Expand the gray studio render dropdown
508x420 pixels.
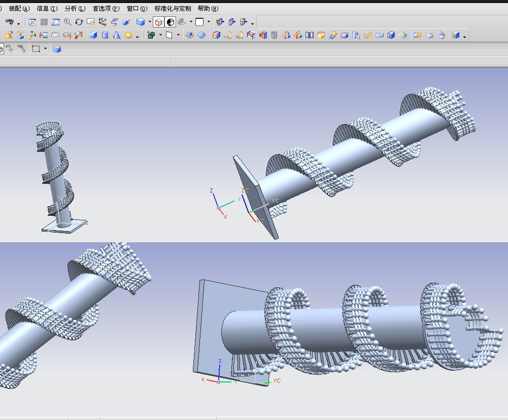(x=191, y=22)
